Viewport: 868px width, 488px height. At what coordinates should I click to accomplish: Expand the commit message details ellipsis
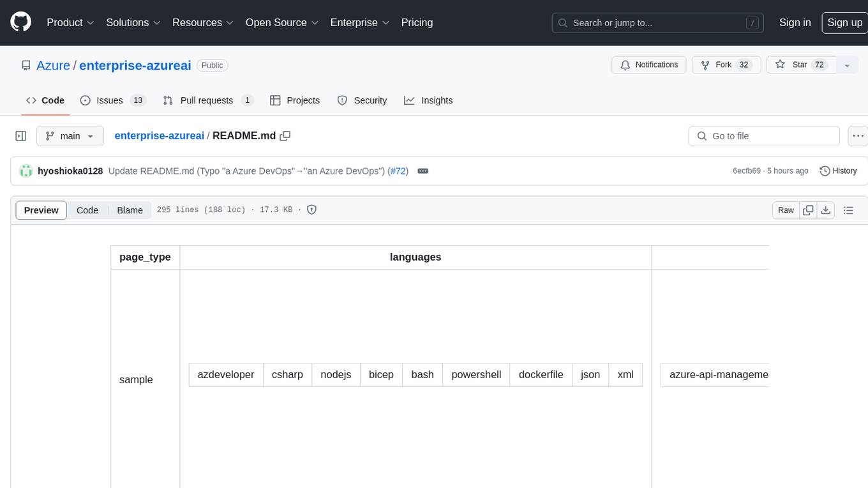(x=423, y=171)
